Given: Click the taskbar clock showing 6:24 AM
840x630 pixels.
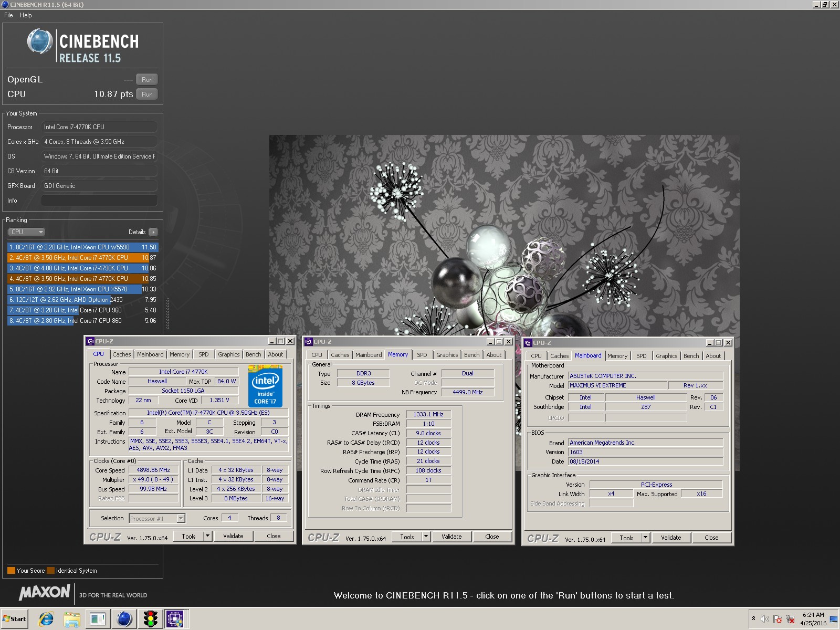Looking at the screenshot, I should click(x=813, y=619).
